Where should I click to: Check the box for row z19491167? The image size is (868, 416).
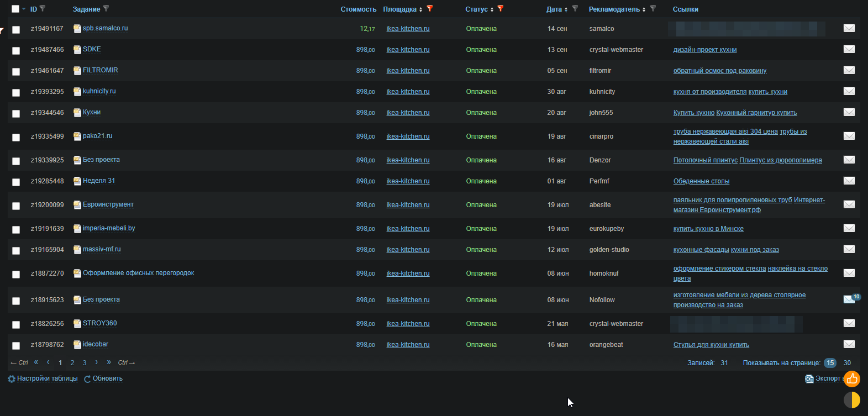coord(16,30)
